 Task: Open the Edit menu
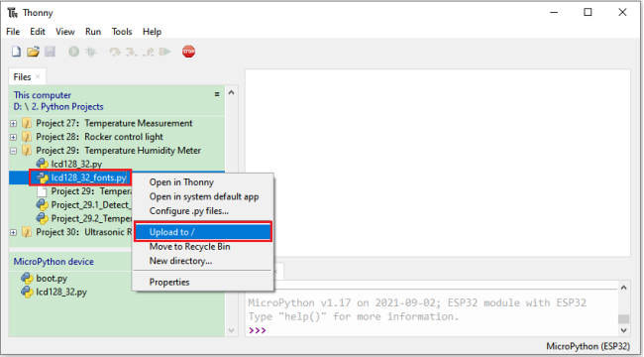[38, 32]
